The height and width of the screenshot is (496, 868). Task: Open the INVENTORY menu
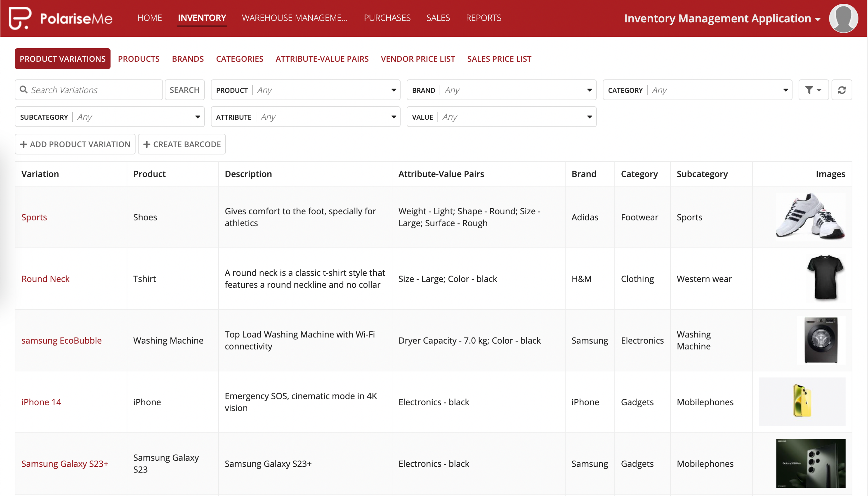point(202,18)
